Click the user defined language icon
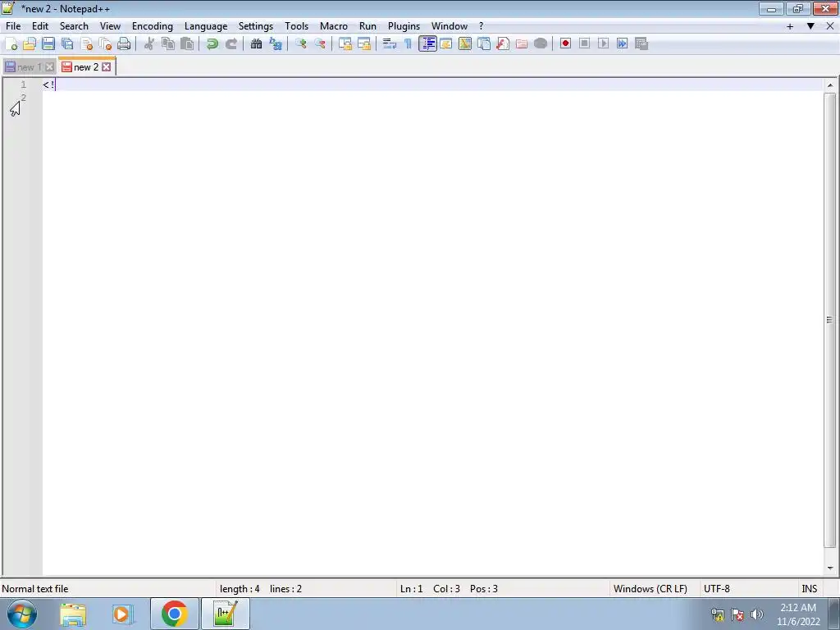Screen dimensions: 840x630 click(x=445, y=44)
